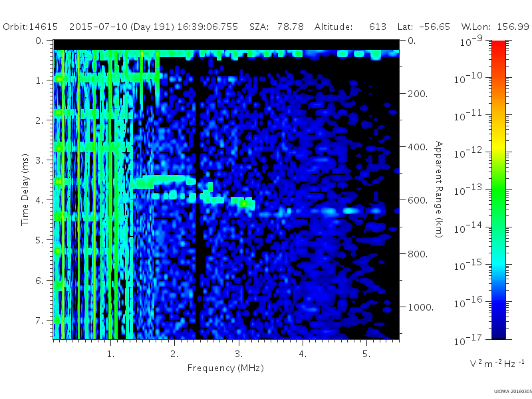Screen dimensions: 532x399
Task: Click the SZA value 78.78
Action: 291,27
